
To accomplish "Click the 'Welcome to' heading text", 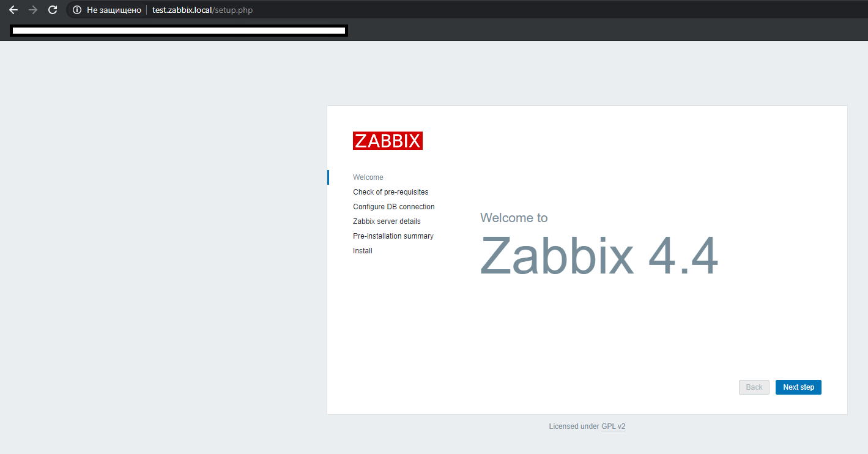I will 514,218.
